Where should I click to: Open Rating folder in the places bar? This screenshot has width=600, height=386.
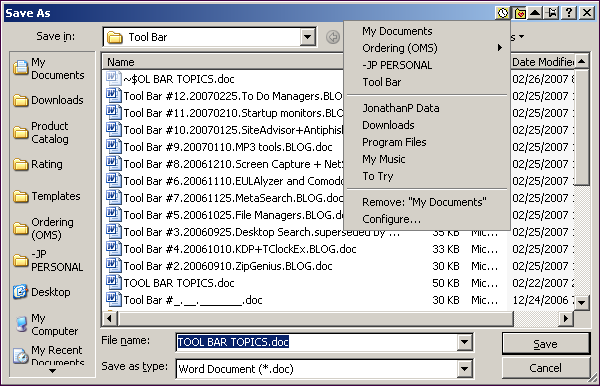click(x=38, y=164)
